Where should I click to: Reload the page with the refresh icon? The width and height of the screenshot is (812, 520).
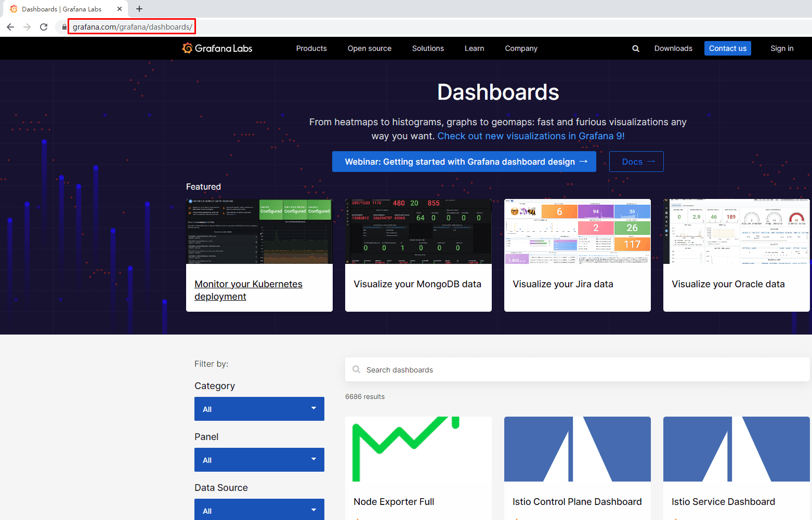point(44,27)
